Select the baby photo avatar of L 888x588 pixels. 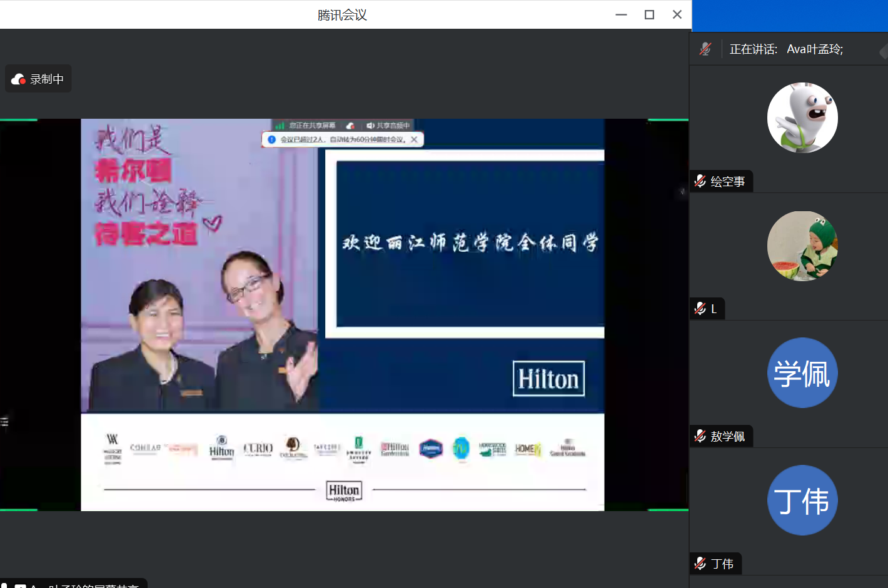[x=802, y=246]
